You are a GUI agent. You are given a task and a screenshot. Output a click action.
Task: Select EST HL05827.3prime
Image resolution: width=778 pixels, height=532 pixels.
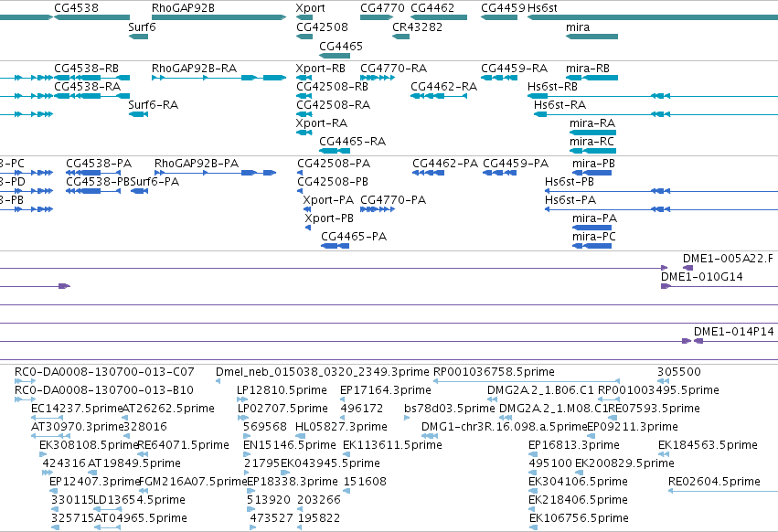tap(341, 427)
